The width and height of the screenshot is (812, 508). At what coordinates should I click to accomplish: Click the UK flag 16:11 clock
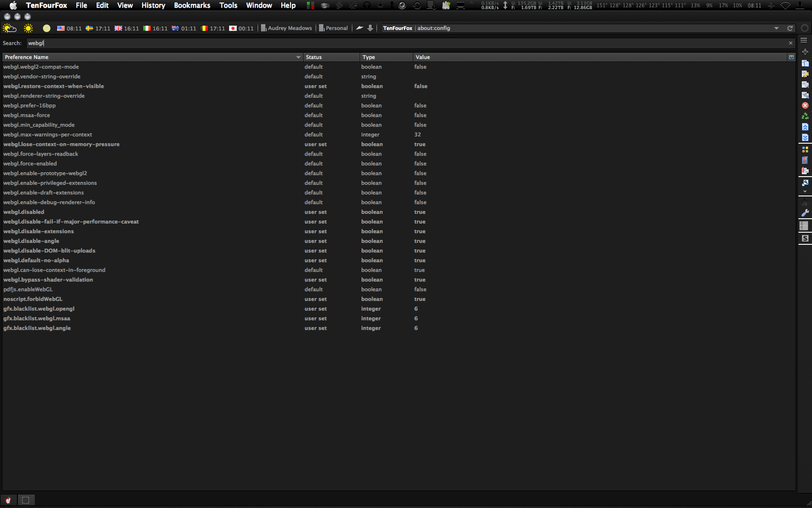(x=127, y=29)
